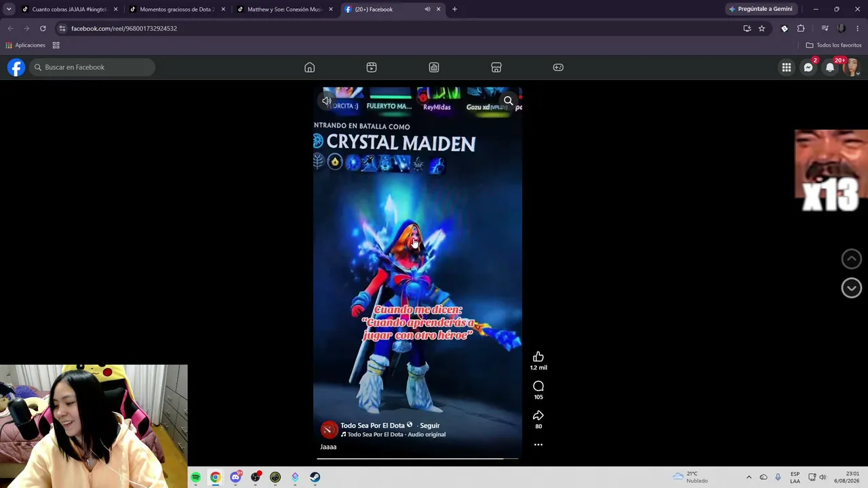Click the install app icon in address bar
The height and width of the screenshot is (488, 868).
(x=747, y=28)
